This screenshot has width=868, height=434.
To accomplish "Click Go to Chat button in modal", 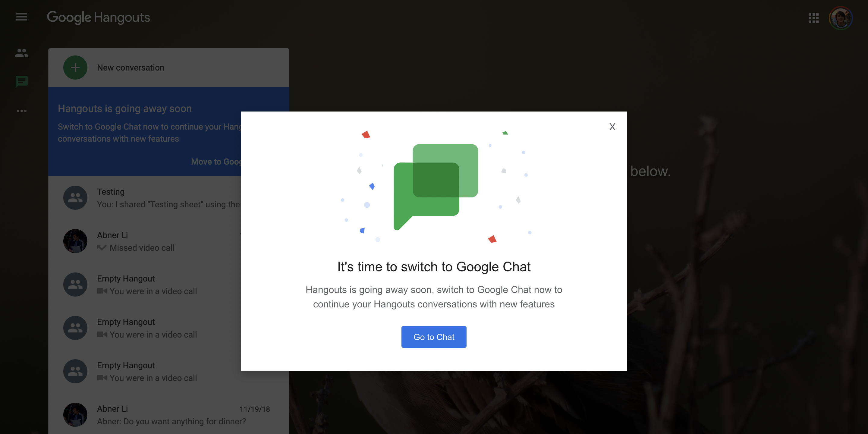I will (x=434, y=337).
